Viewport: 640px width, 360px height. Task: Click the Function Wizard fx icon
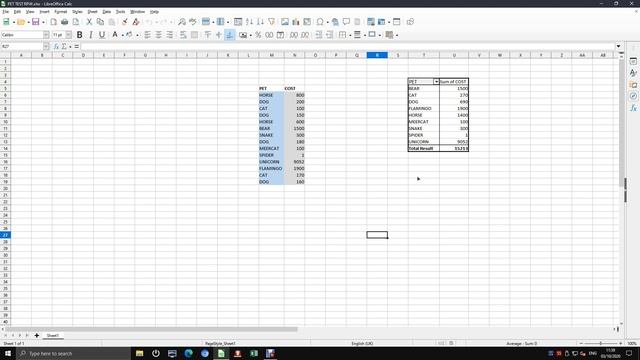pos(56,47)
